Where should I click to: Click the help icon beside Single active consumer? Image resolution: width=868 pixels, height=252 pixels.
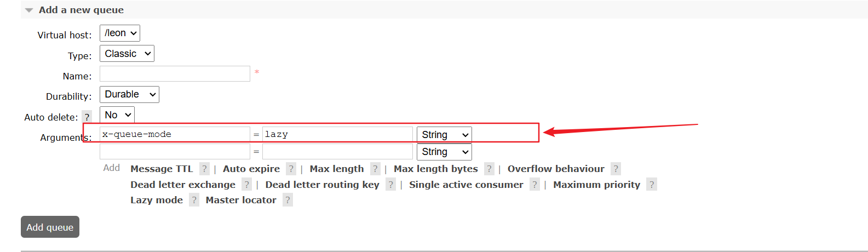pos(534,185)
